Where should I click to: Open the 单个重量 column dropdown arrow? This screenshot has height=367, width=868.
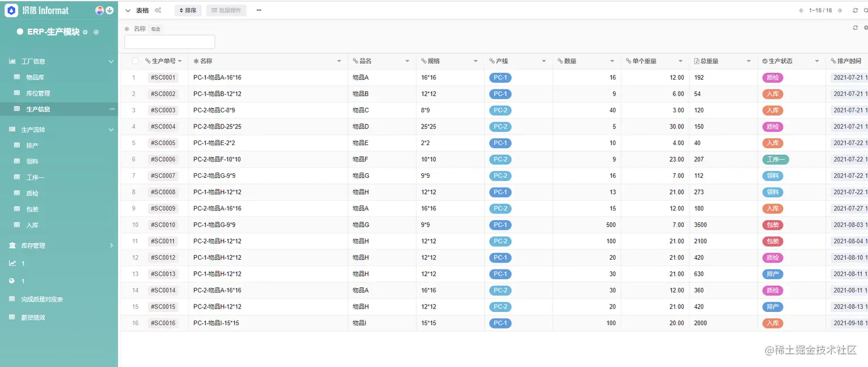(x=680, y=61)
